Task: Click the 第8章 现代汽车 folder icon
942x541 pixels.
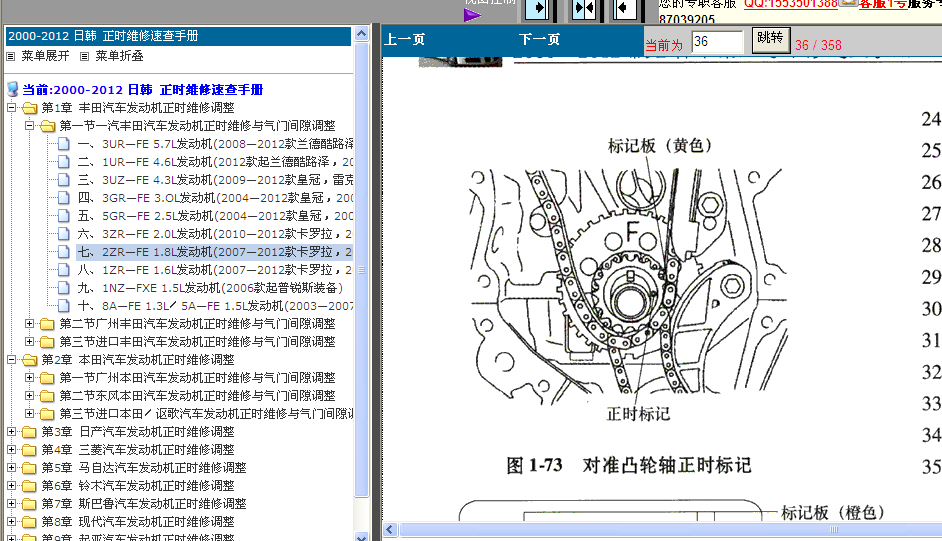Action: [29, 522]
